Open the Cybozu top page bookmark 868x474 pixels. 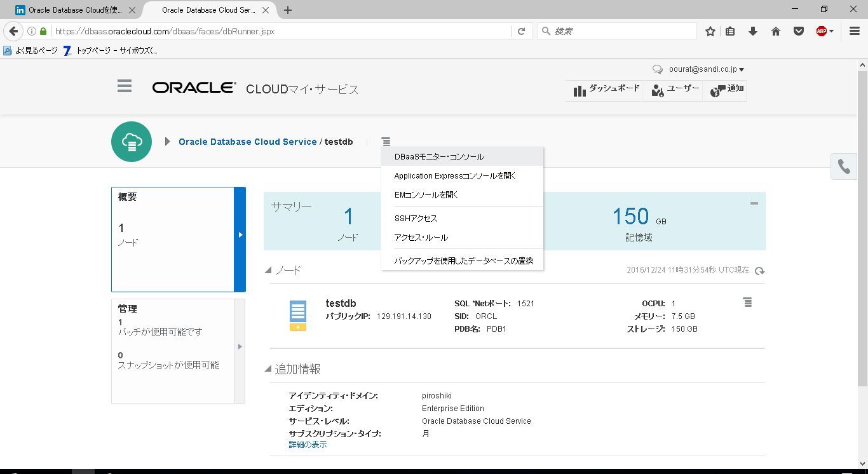111,51
